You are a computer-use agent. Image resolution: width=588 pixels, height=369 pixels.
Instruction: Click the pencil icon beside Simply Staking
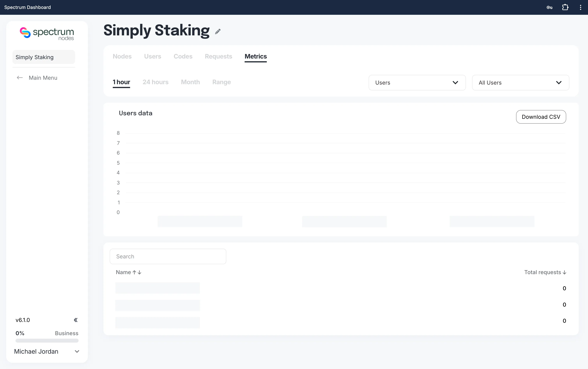pos(218,31)
